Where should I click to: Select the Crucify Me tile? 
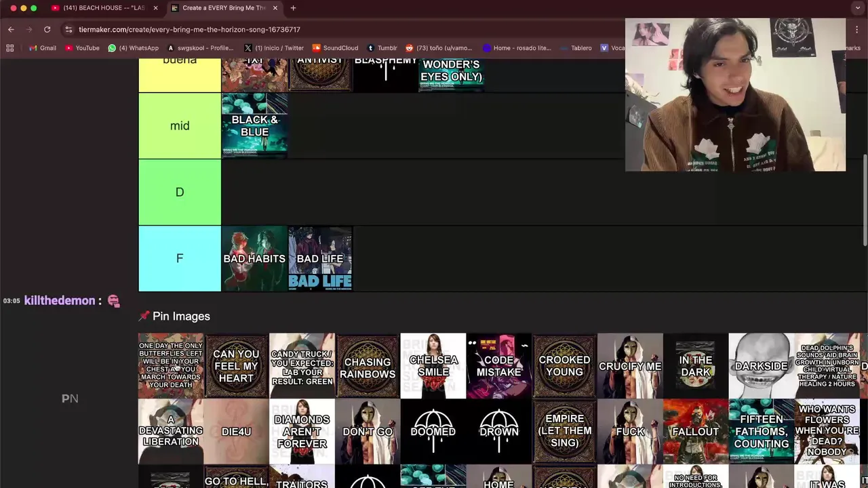point(630,366)
